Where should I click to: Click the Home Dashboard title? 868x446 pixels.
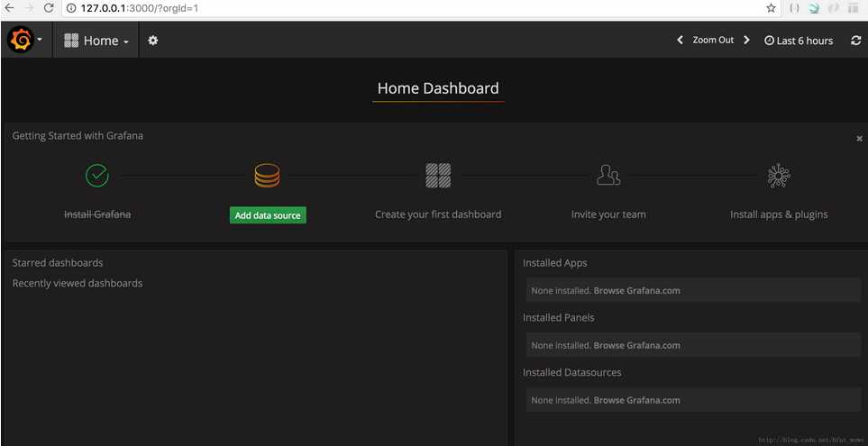(x=438, y=88)
